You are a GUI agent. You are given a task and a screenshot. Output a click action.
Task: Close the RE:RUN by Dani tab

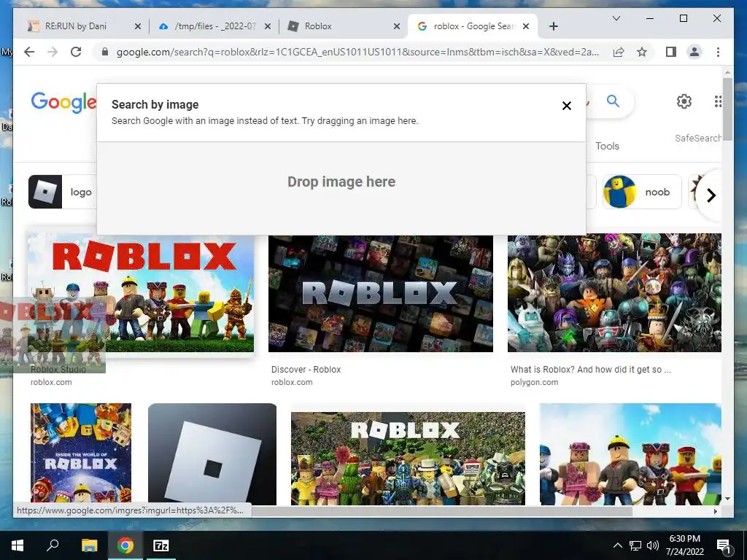pos(138,26)
